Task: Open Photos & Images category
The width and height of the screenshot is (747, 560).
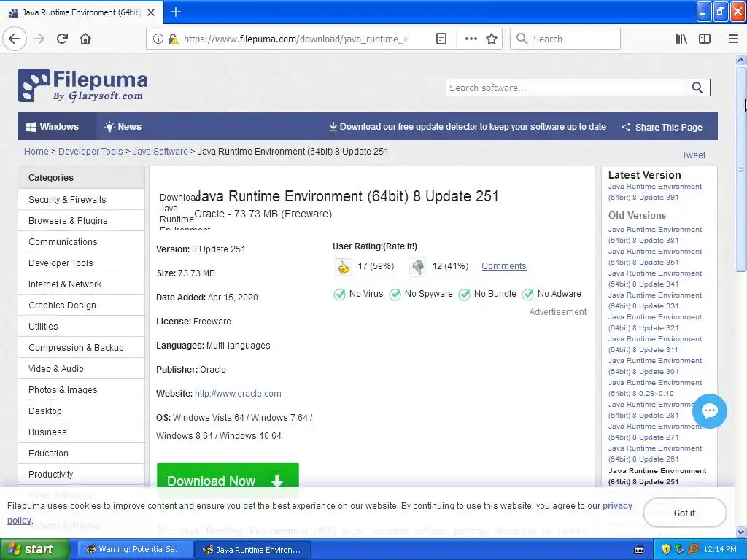Action: click(81, 389)
